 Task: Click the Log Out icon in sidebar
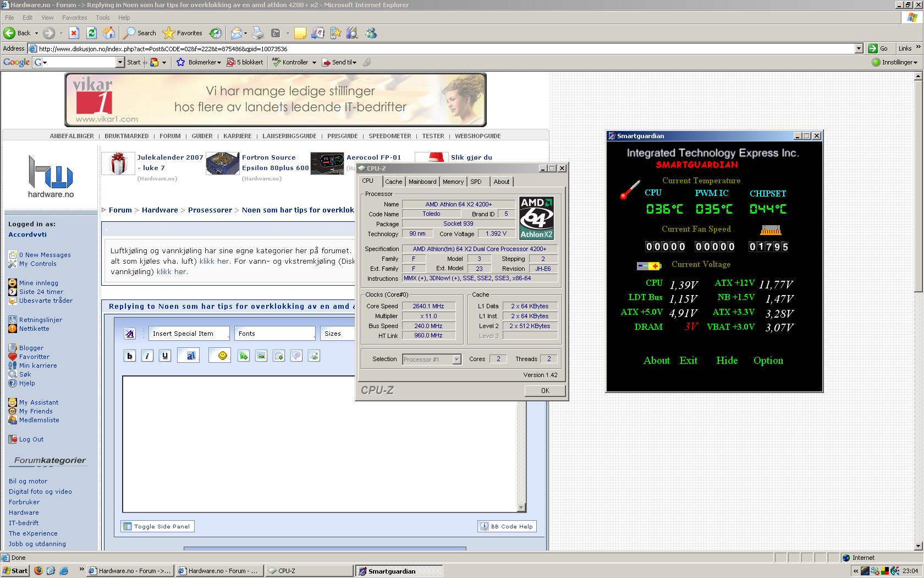13,439
